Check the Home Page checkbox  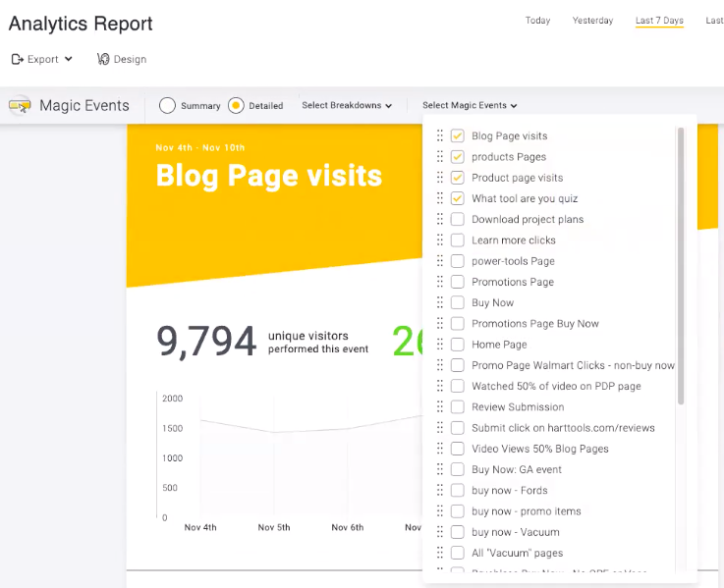[x=457, y=345]
